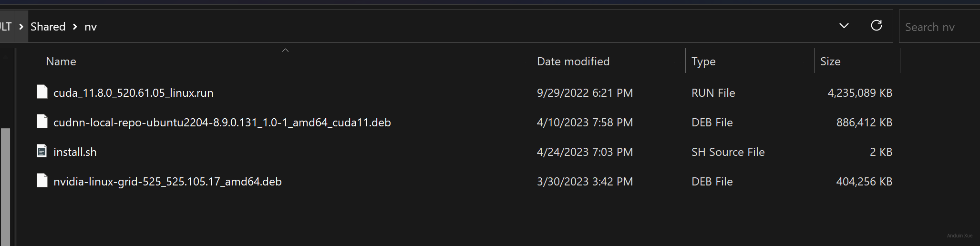The image size is (980, 246).
Task: Click the cudnn-local-repo deb file icon
Action: (42, 122)
